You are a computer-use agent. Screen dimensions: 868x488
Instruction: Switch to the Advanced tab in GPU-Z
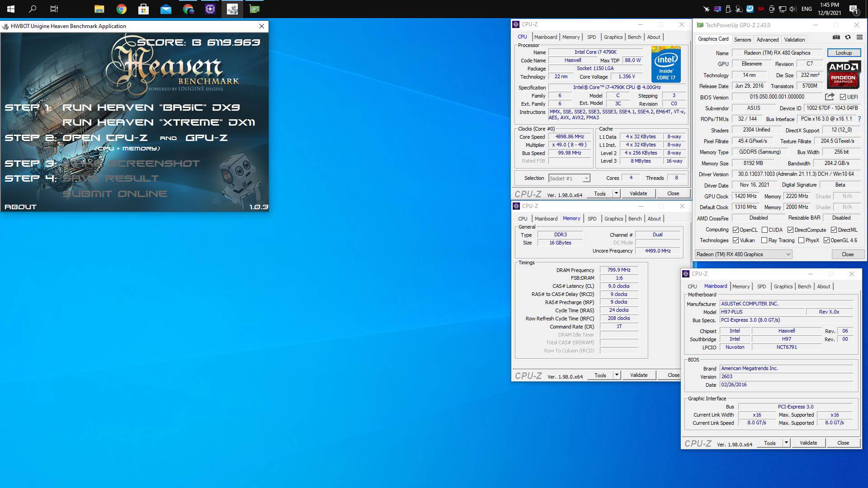[x=768, y=40]
